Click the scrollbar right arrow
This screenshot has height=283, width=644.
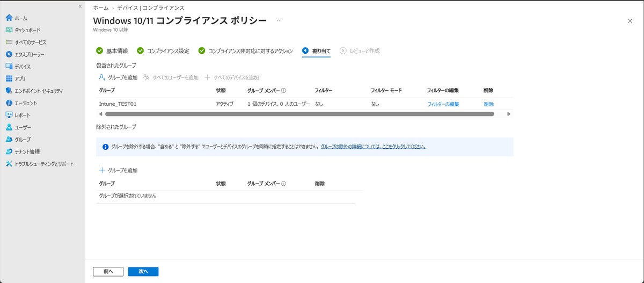click(509, 114)
